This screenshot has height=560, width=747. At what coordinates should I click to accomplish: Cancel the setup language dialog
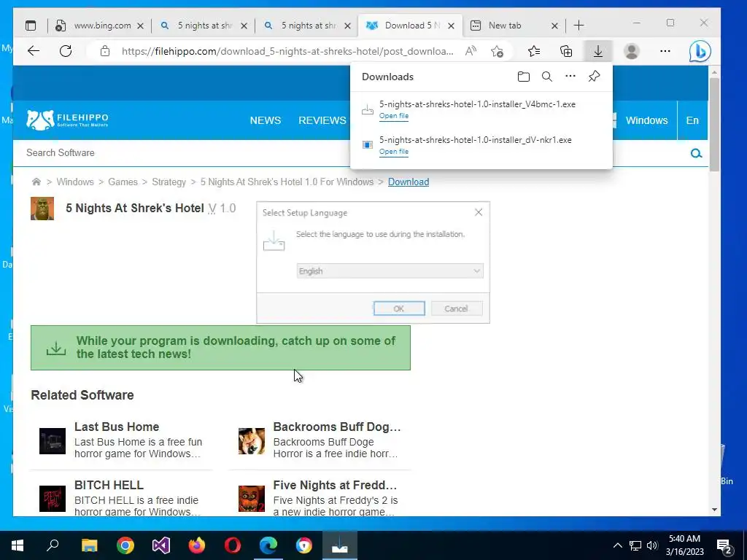[x=457, y=308]
